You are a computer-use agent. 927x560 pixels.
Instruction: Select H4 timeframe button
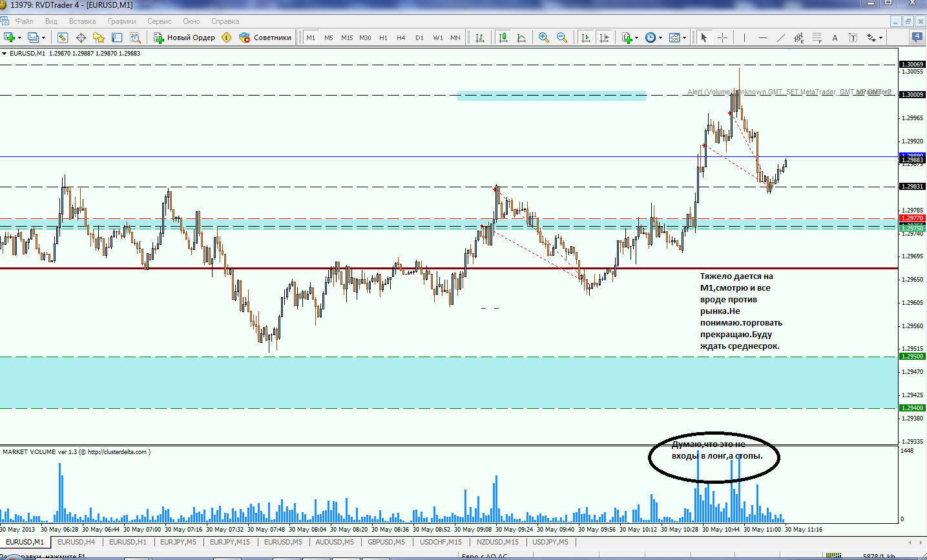click(401, 37)
